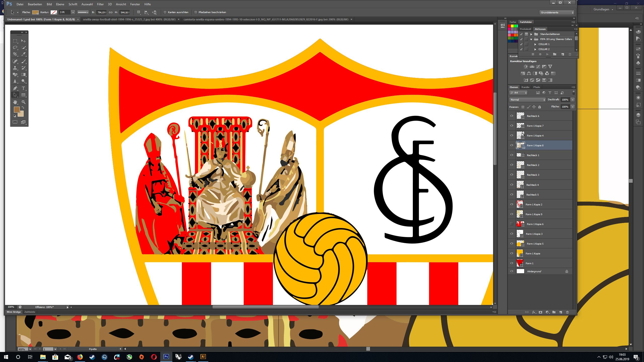
Task: Hide the Form 1 Kopie 8 layer
Action: point(511,145)
